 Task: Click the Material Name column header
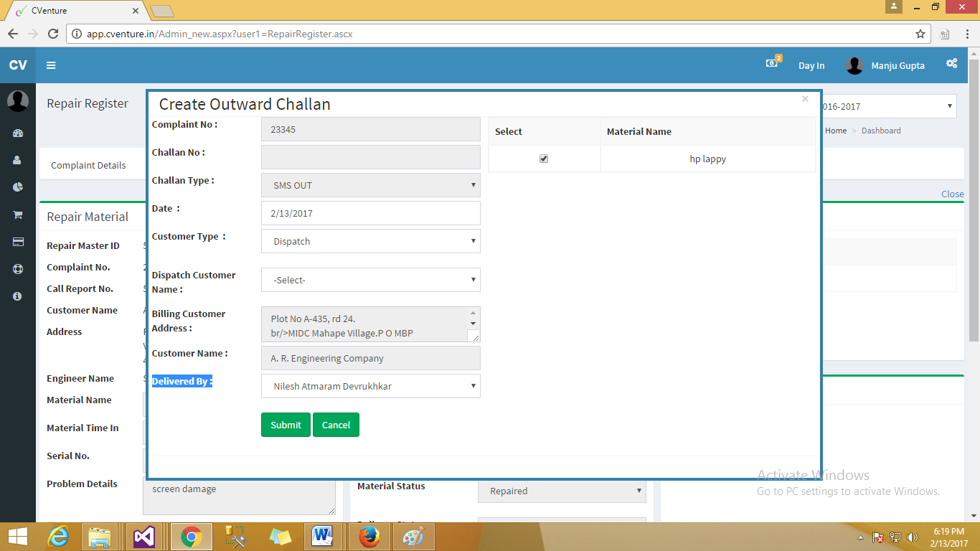click(x=707, y=131)
